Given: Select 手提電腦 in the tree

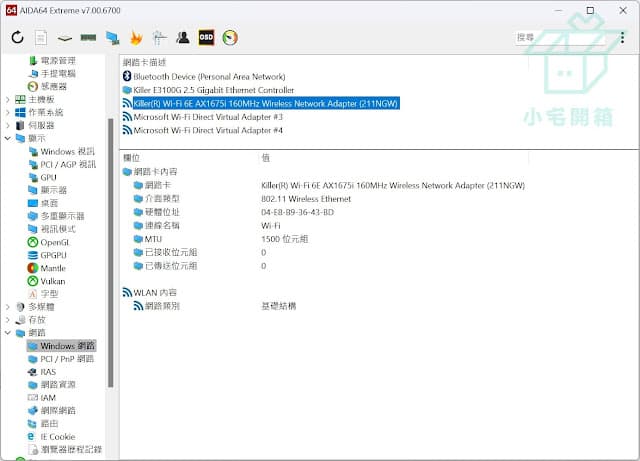Looking at the screenshot, I should click(58, 73).
